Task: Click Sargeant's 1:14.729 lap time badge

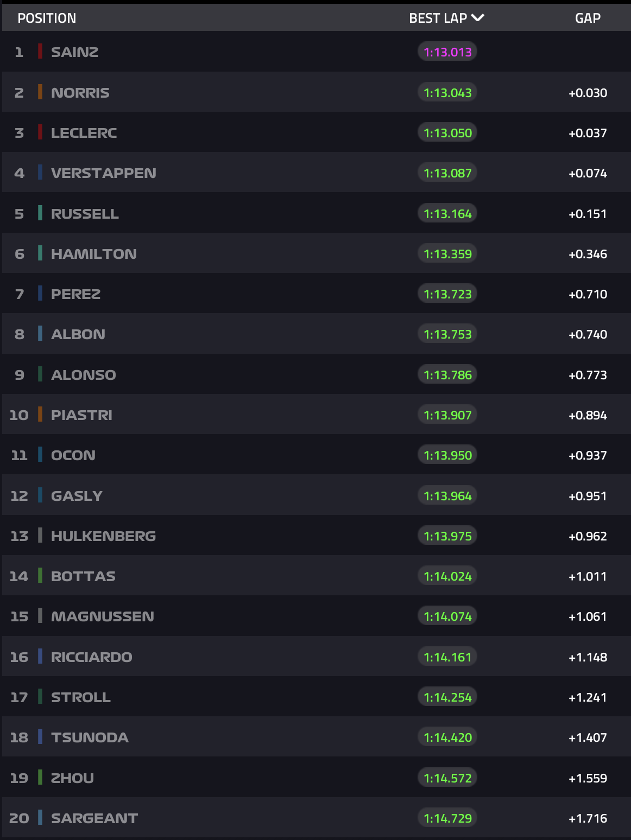Action: pyautogui.click(x=447, y=818)
